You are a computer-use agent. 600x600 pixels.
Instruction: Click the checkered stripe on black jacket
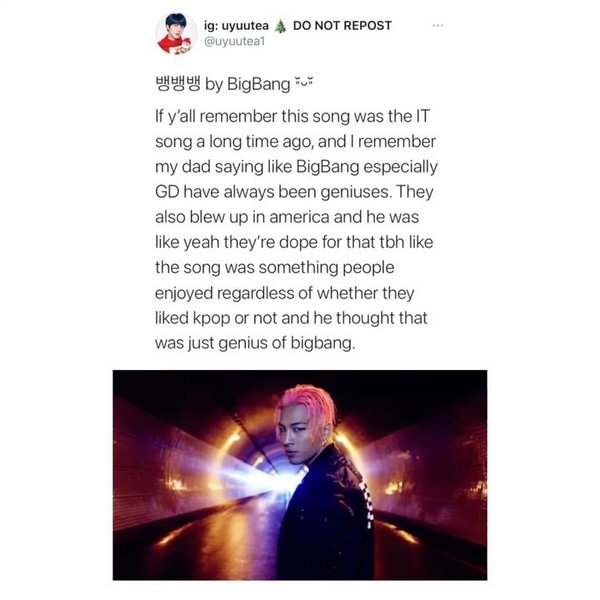click(367, 503)
